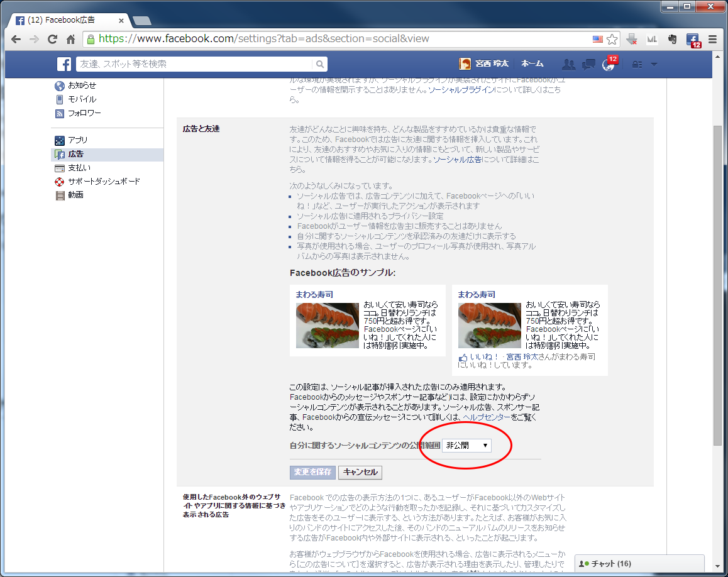The width and height of the screenshot is (728, 577).
Task: Click the お知らせ globe icon in sidebar
Action: pyautogui.click(x=60, y=86)
